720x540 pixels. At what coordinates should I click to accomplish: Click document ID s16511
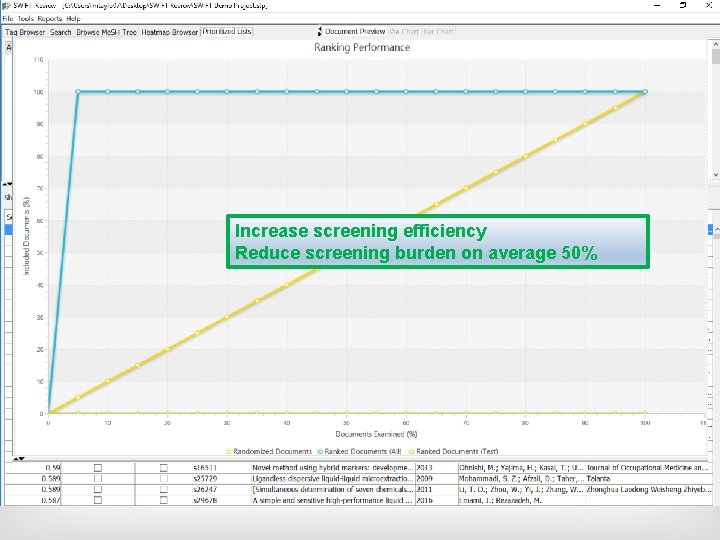(x=205, y=468)
